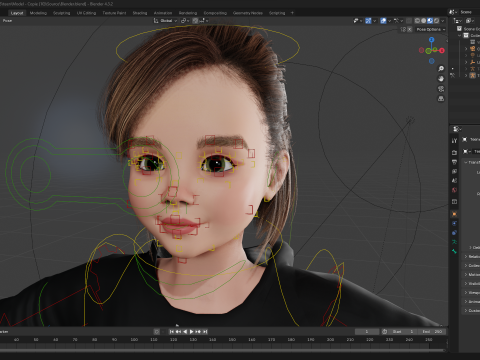Select the Scripting workspace tab
Image resolution: width=480 pixels, height=360 pixels.
(x=277, y=13)
